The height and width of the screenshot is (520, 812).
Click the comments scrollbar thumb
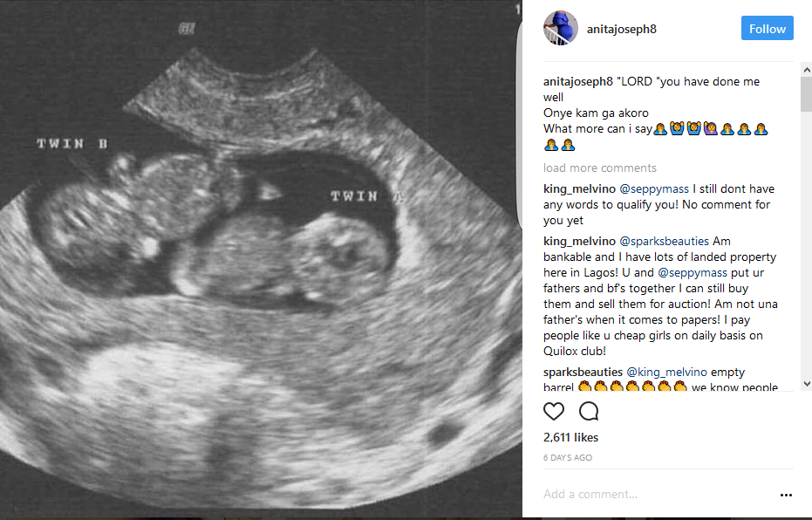(806, 94)
